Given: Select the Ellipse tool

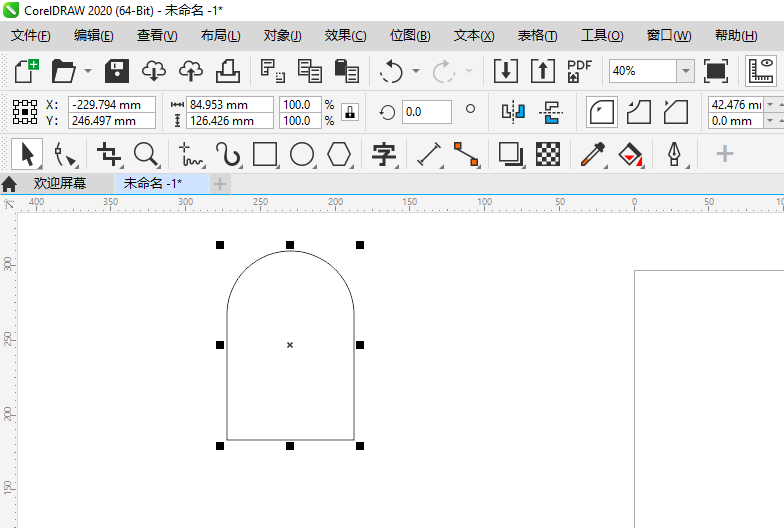Looking at the screenshot, I should 302,155.
